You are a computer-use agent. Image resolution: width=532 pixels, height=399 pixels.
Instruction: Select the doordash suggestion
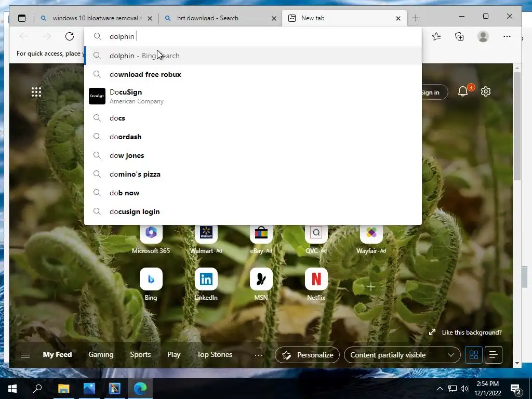[x=253, y=137]
